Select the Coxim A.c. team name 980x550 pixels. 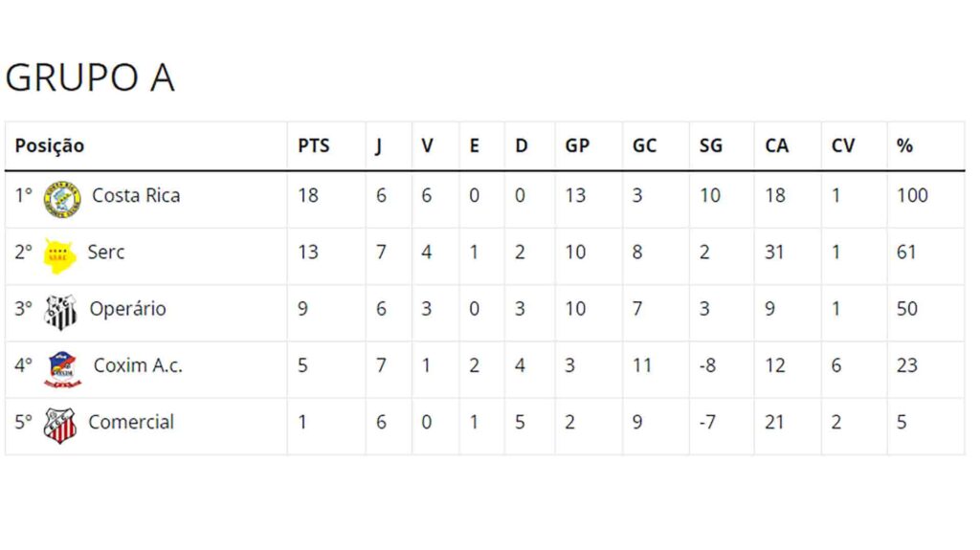pos(138,365)
